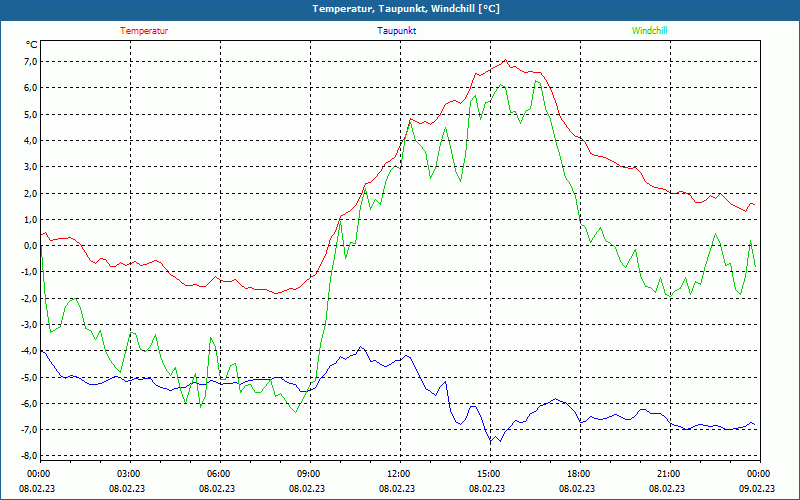Click the 09:00 time axis label
This screenshot has height=500, width=800.
pos(308,473)
